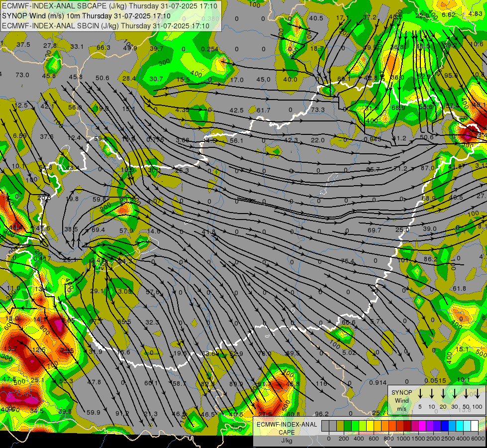This screenshot has height=448, width=487.
Task: Click the 5 m/s wind arrow in legend
Action: click(420, 394)
